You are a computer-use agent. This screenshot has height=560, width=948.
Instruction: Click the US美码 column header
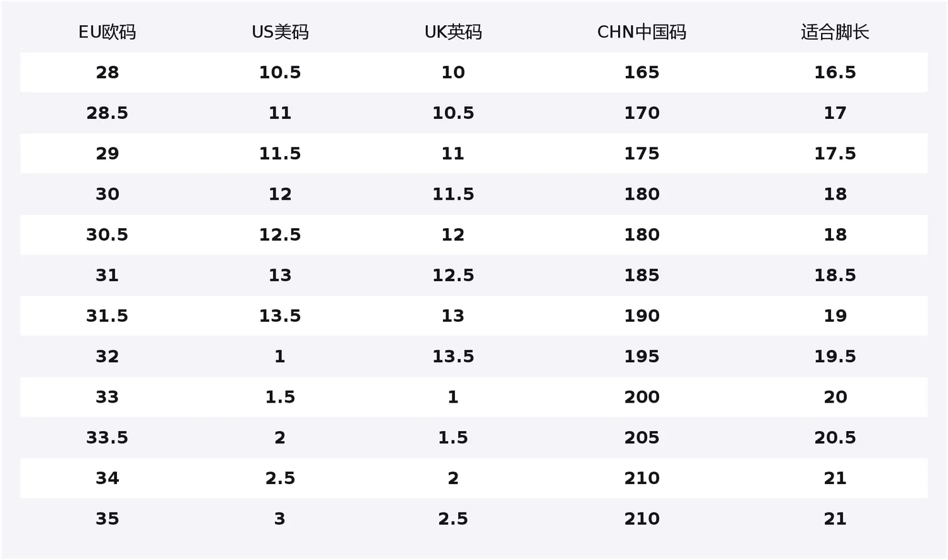[x=280, y=32]
